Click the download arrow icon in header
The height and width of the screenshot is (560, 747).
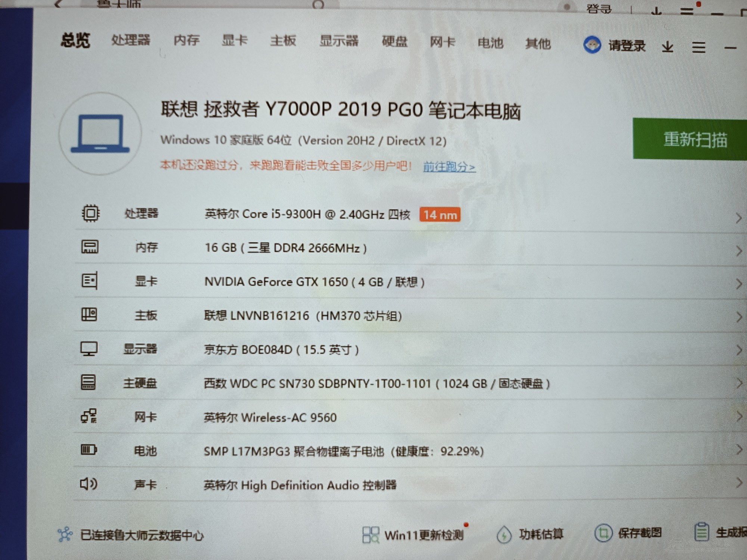tap(667, 47)
